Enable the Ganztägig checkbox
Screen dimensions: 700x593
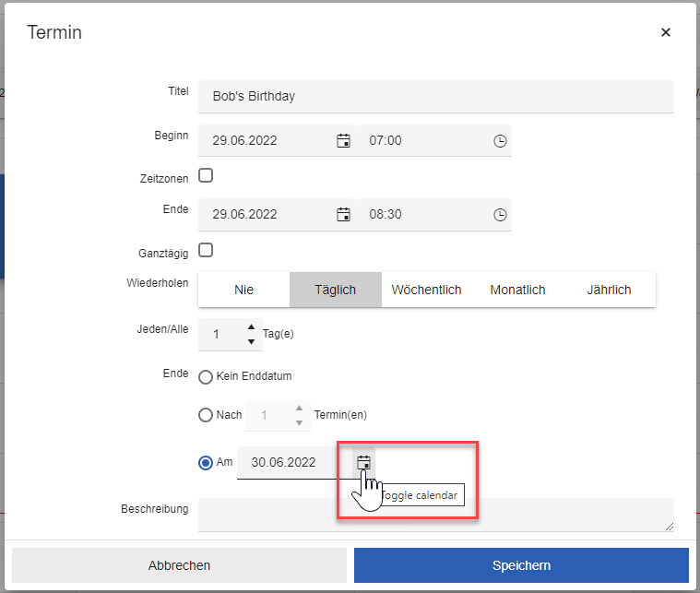tap(206, 250)
